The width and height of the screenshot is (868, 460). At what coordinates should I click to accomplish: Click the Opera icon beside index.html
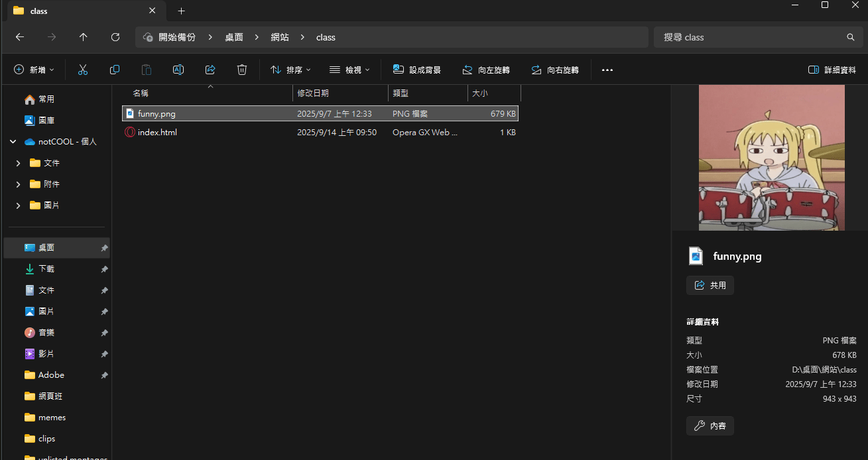[130, 132]
